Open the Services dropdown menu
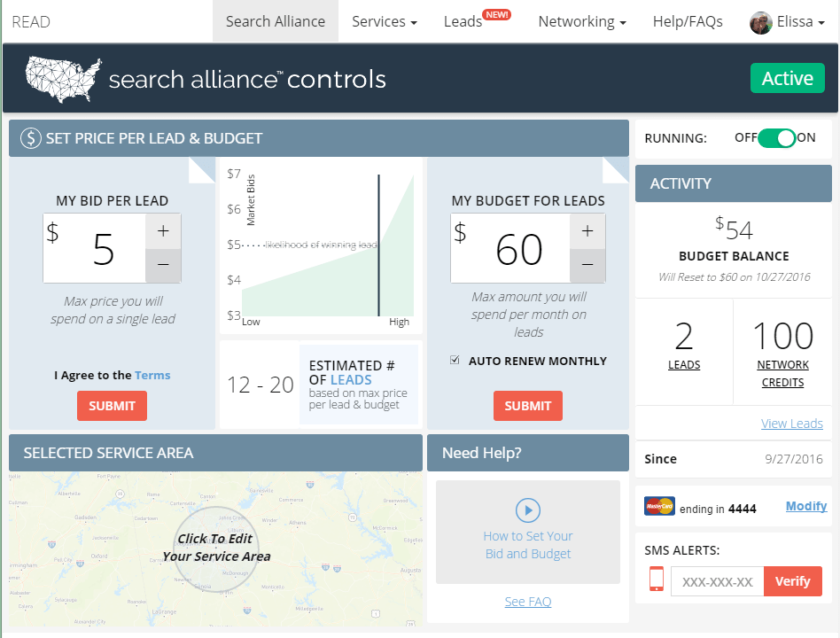 point(384,21)
